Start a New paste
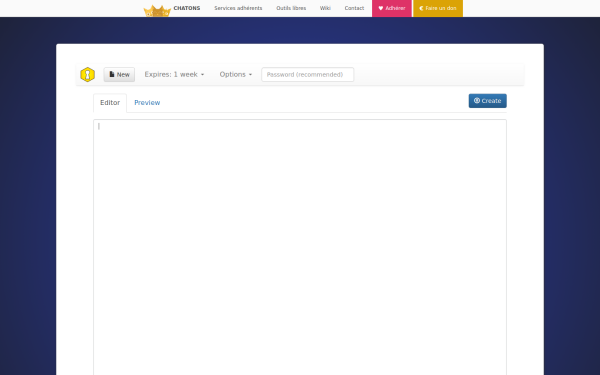 [x=119, y=75]
